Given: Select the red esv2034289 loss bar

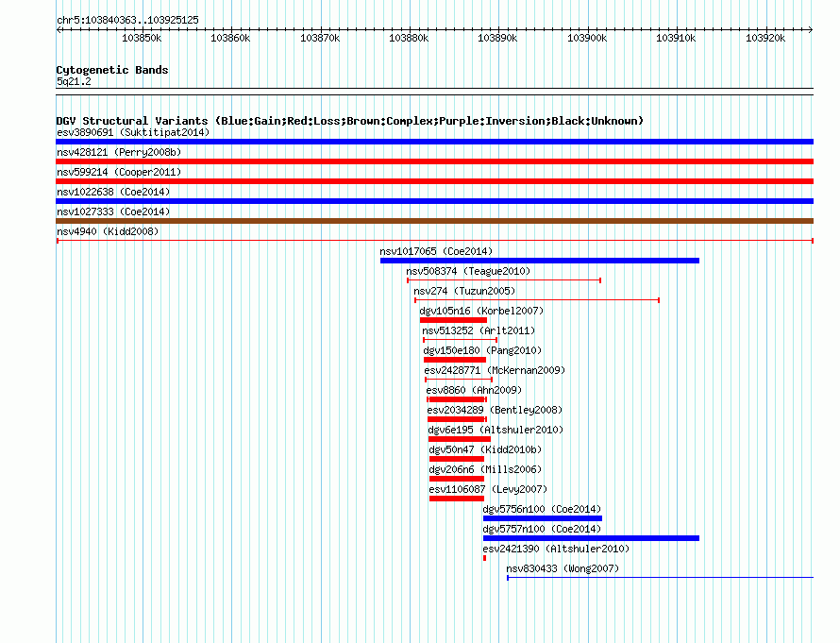Looking at the screenshot, I should 457,419.
